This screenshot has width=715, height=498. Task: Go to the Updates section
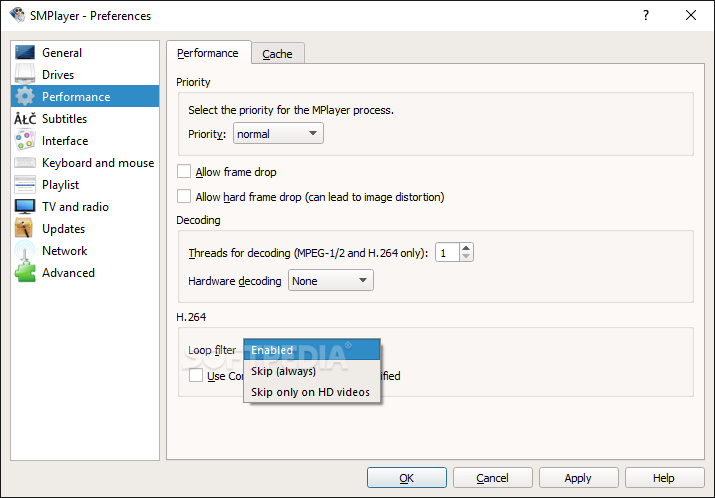[85, 228]
